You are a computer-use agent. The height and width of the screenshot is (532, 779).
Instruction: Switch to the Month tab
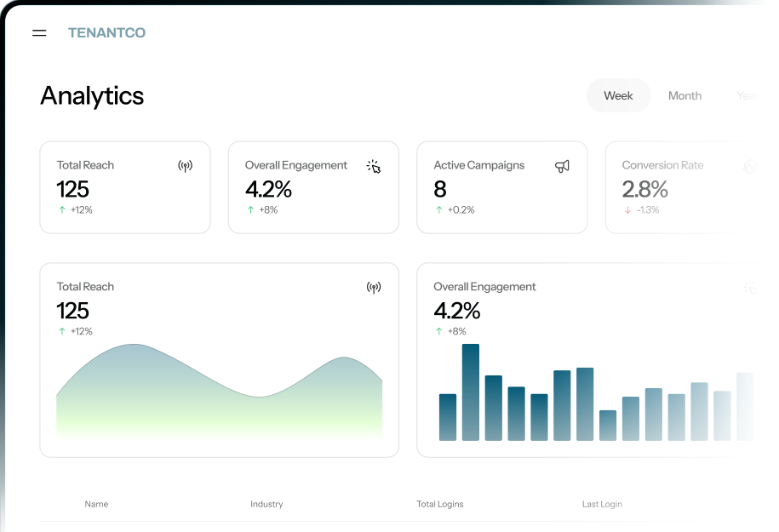click(684, 95)
